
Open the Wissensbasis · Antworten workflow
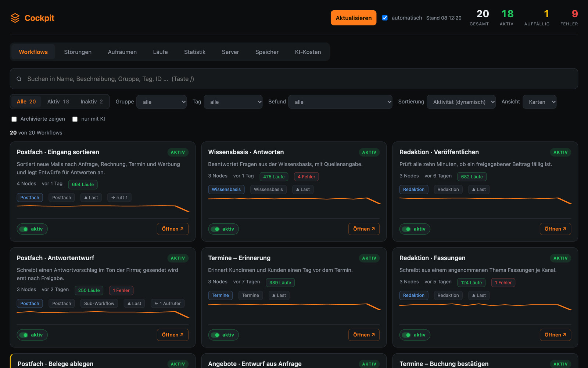[x=364, y=229]
